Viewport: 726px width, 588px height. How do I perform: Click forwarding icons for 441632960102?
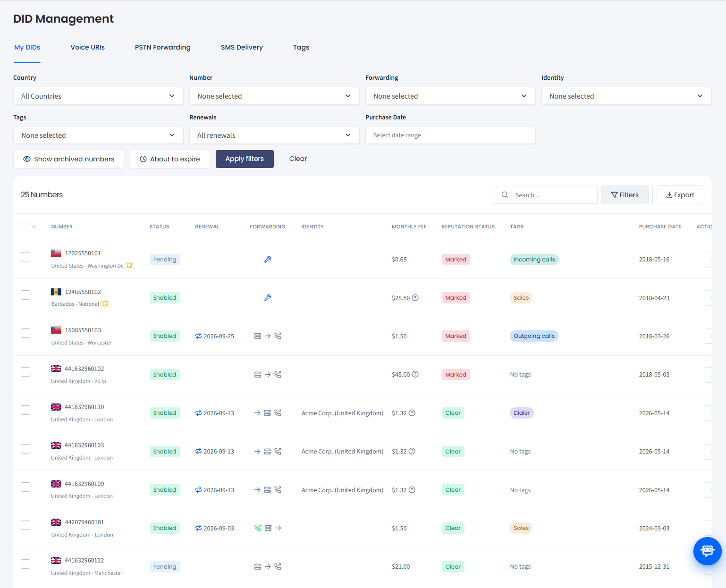pos(268,375)
